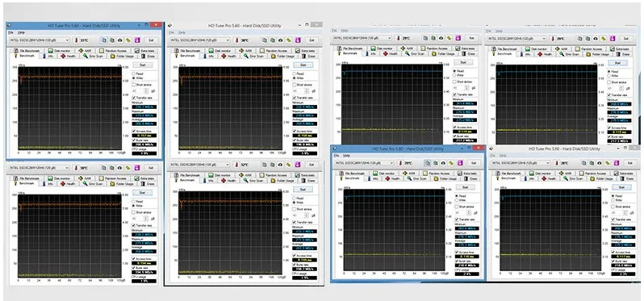Click the purple down-arrow icon in bottom-left window
Viewport: 644px width, 301px height.
point(137,168)
